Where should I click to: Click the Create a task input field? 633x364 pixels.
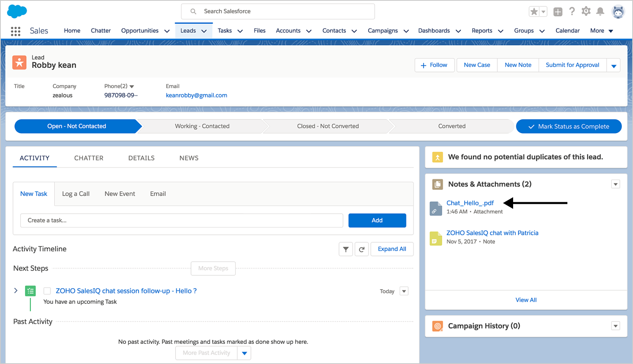[181, 220]
